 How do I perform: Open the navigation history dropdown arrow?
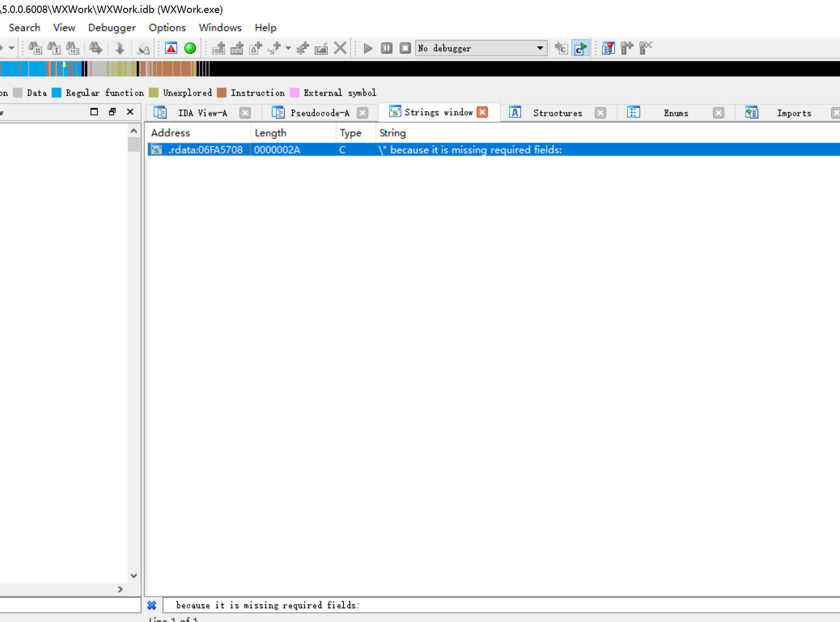(x=12, y=48)
